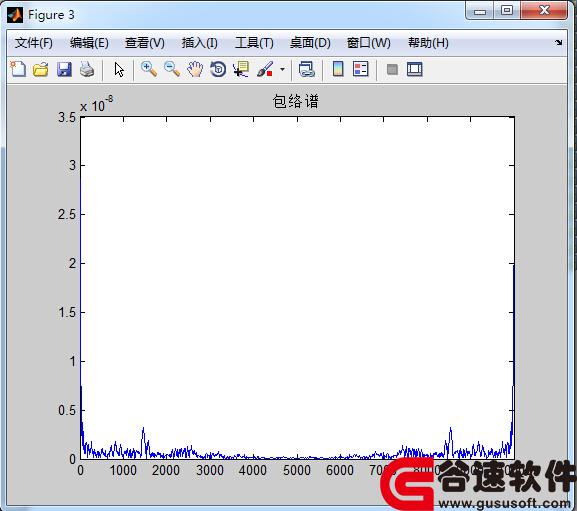Click y-axis tick label 2.5
This screenshot has width=577, height=511.
coord(67,214)
